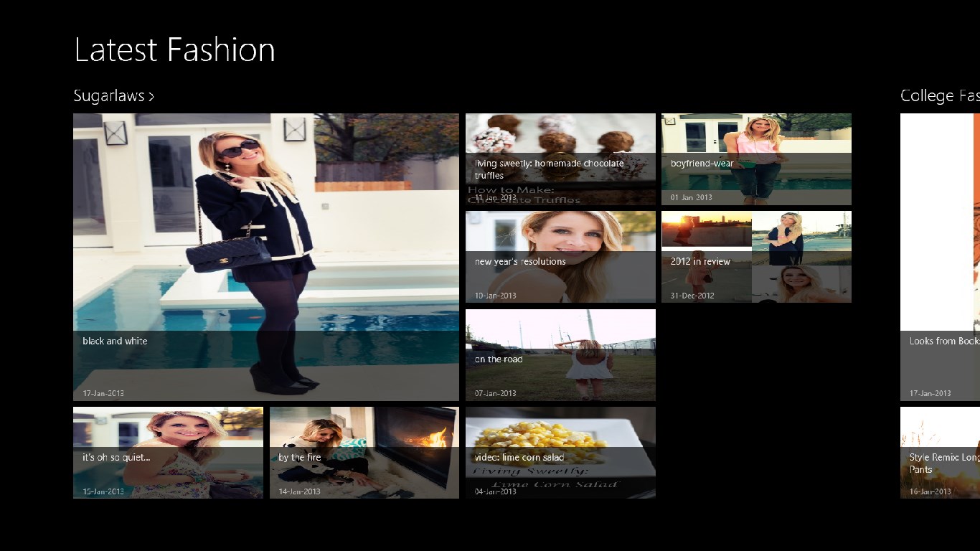Click the 31-Dec-2012 date label
The image size is (980, 551).
[x=692, y=296]
